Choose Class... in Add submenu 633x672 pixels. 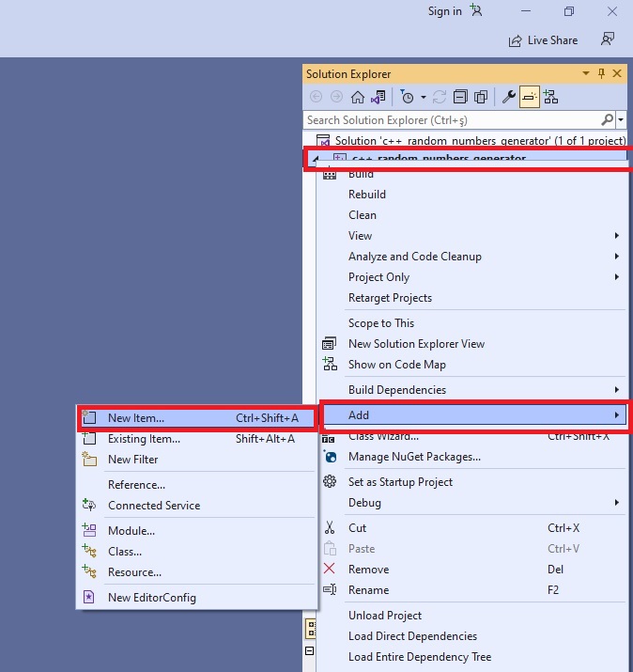(x=197, y=552)
